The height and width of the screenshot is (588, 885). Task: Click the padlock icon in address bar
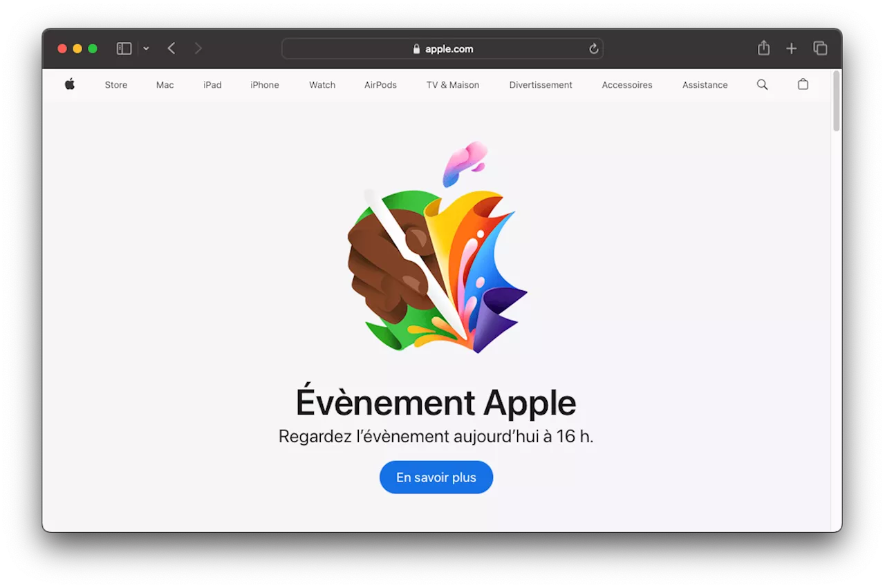(x=416, y=49)
